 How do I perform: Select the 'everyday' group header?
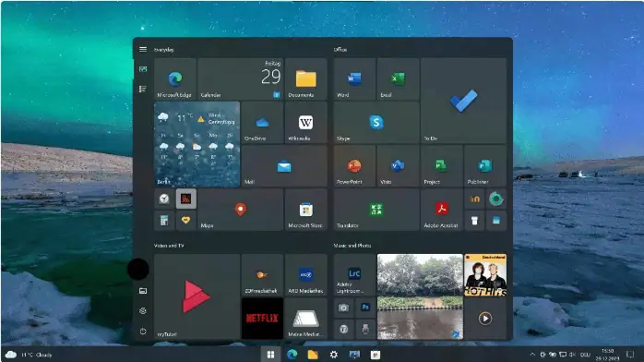point(164,50)
